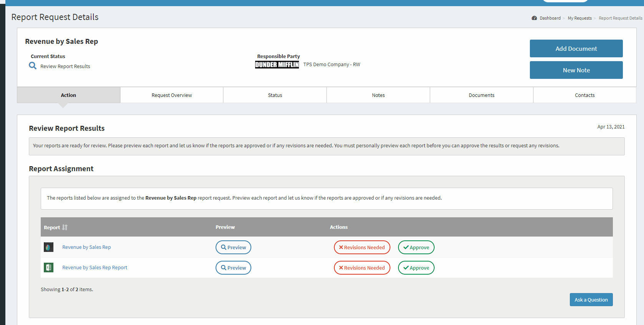The image size is (644, 325).
Task: Click the Dunder Mifflin company logo
Action: [277, 65]
